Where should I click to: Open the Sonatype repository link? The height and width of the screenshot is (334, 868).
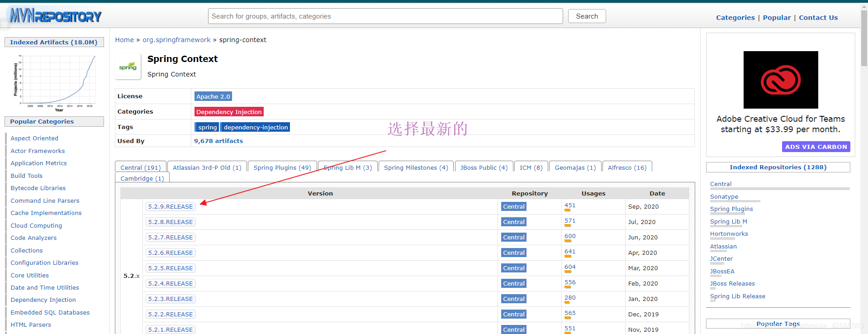(724, 197)
